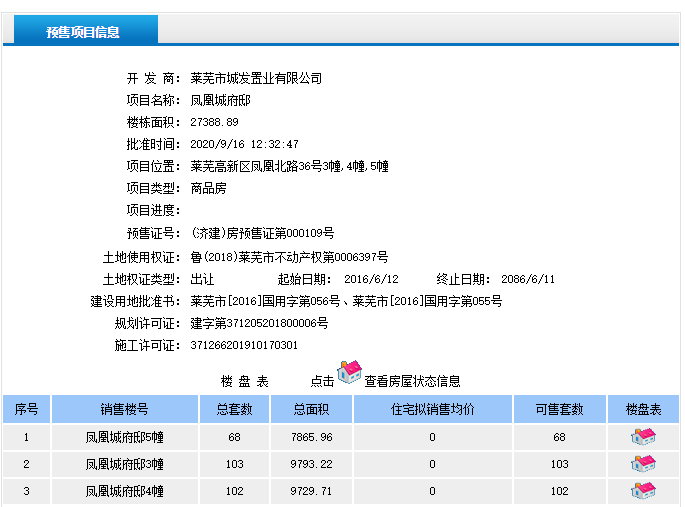Select the 销售楼号 column header
Viewport: 685px width, 507px height.
tap(125, 409)
